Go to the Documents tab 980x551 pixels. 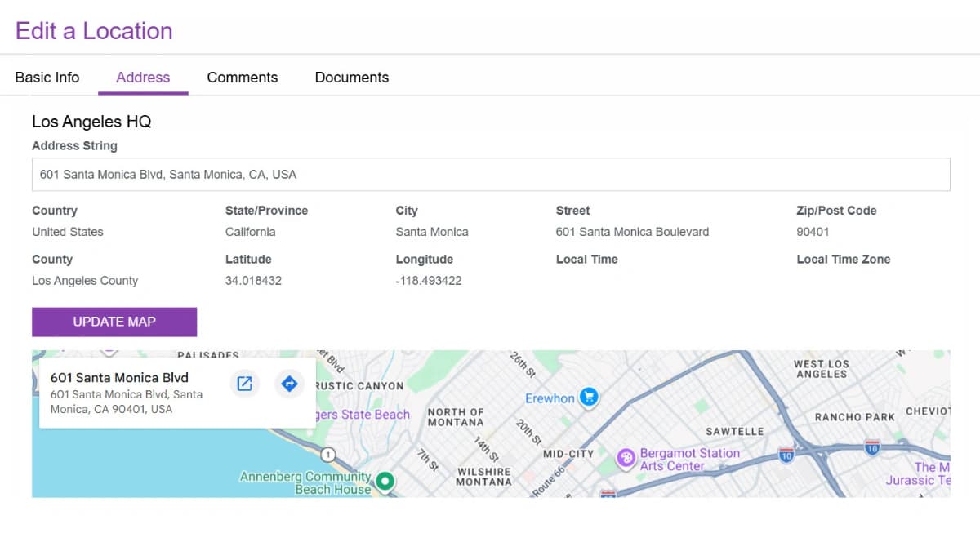352,78
